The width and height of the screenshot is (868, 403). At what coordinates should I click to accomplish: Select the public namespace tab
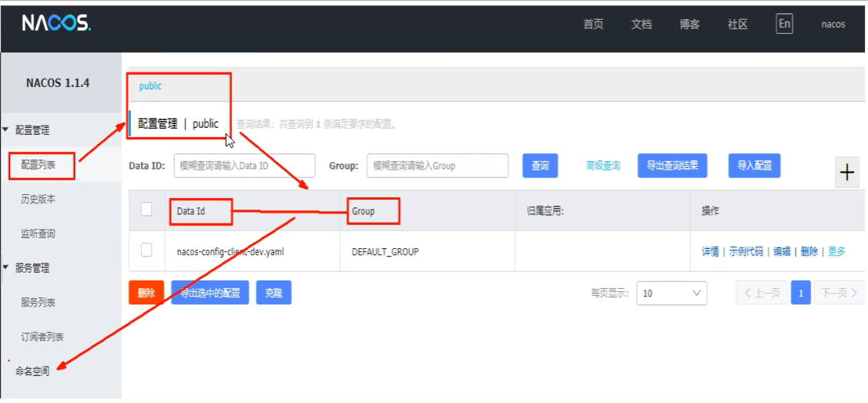[150, 86]
